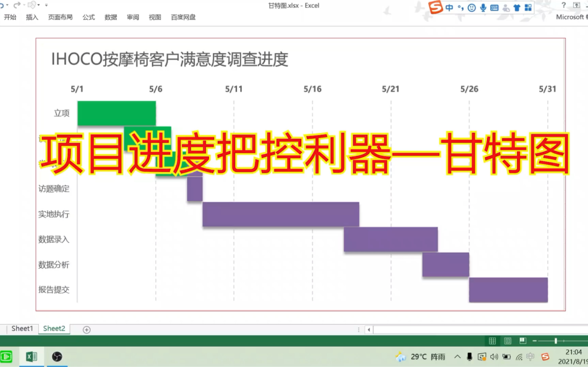Switch to Page Layout view in status bar
The image size is (588, 367).
click(507, 341)
